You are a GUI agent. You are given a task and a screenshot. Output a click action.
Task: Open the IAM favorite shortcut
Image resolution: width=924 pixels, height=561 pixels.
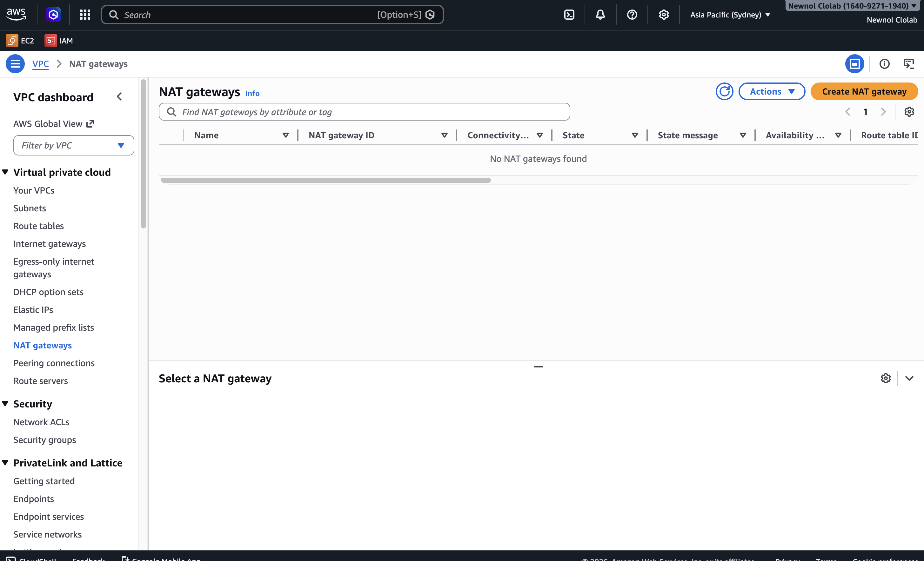click(x=58, y=41)
